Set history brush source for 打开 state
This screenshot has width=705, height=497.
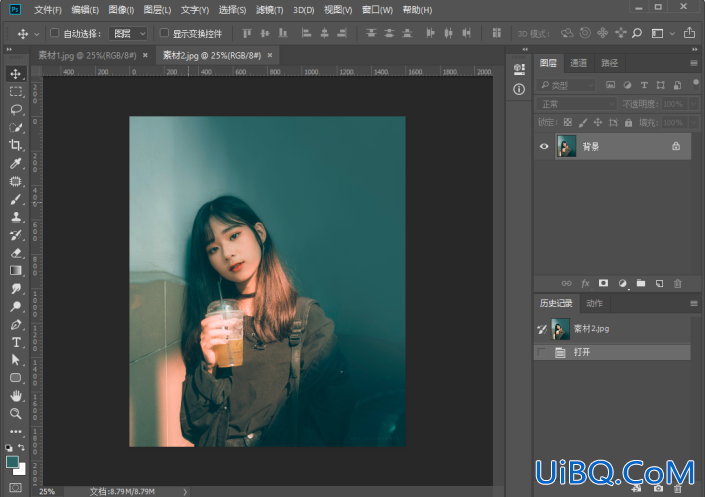(542, 352)
